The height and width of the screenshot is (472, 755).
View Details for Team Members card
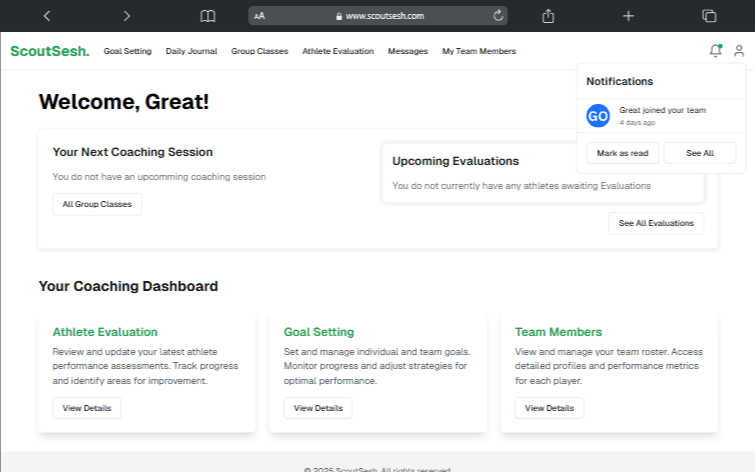point(549,408)
